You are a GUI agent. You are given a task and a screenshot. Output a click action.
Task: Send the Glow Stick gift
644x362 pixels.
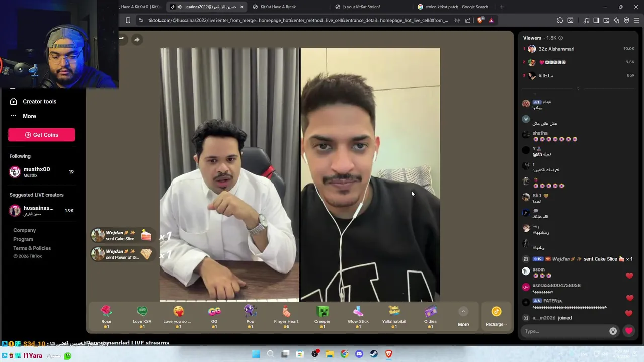(358, 317)
